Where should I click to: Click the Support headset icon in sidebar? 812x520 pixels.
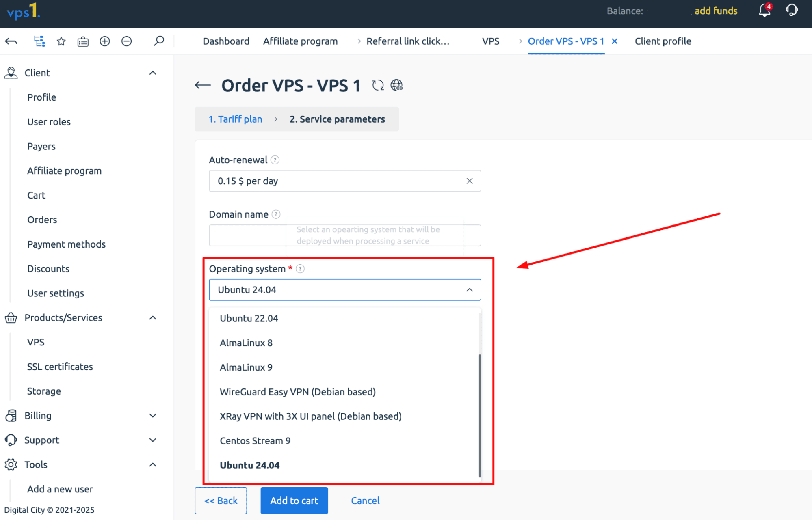pyautogui.click(x=11, y=440)
